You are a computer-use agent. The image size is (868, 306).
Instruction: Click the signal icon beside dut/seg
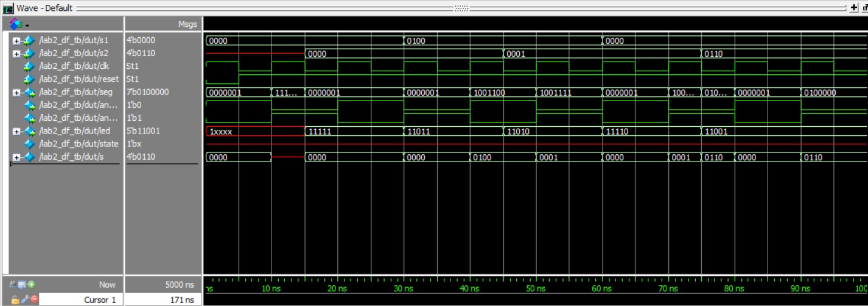pyautogui.click(x=29, y=92)
